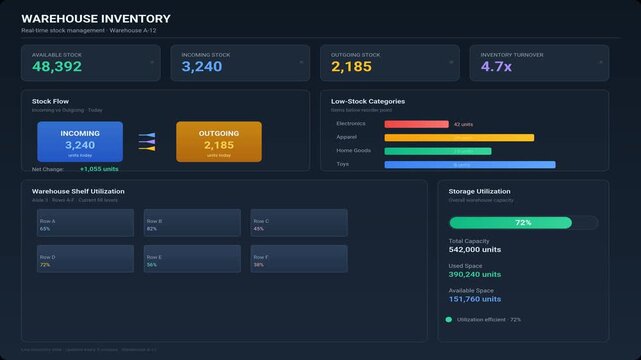Click the WAREHOUSE INVENTORY title
The image size is (641, 360).
96,19
